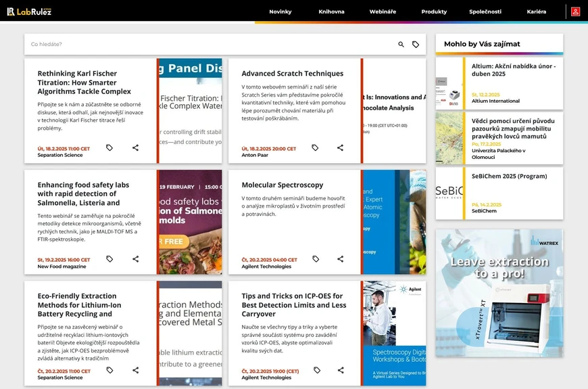Click the Altium sidebar thumbnail image
This screenshot has height=389, width=588.
click(x=449, y=83)
